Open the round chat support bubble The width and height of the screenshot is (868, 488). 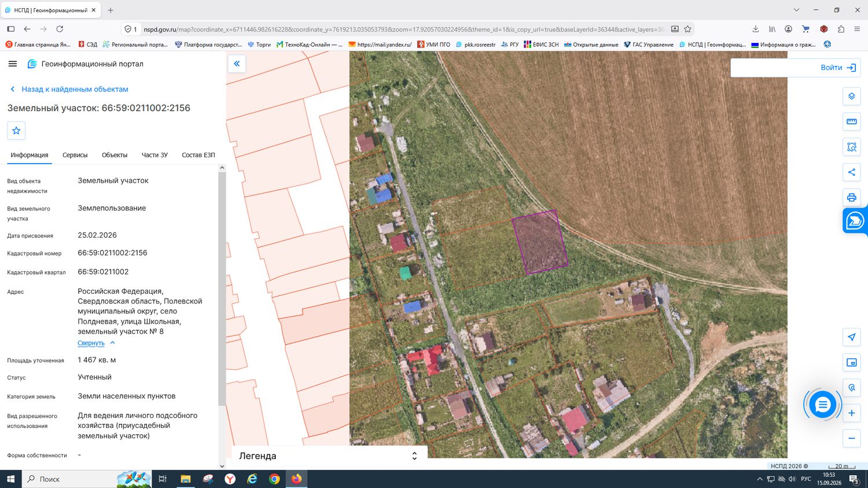(x=822, y=405)
